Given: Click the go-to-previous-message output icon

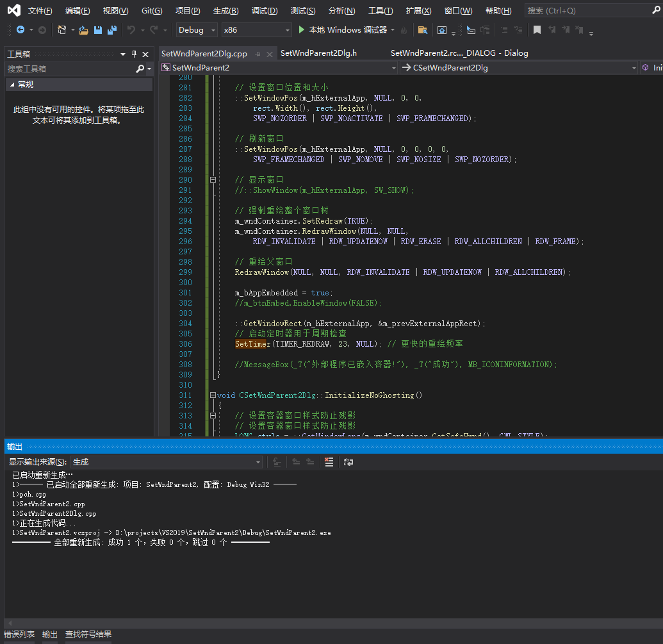Looking at the screenshot, I should [296, 462].
